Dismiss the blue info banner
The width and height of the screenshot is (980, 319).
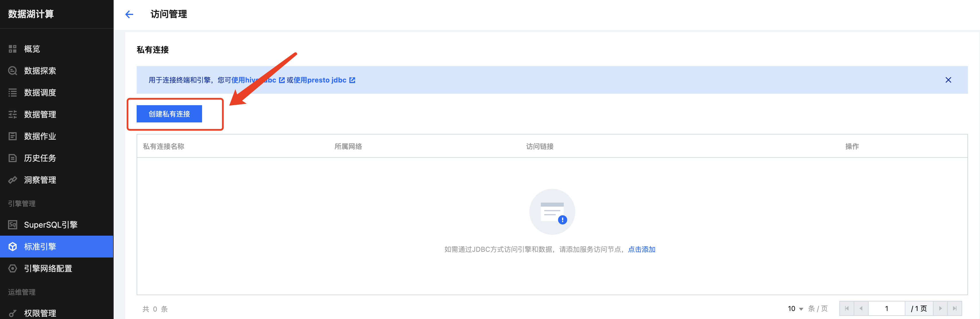(948, 80)
